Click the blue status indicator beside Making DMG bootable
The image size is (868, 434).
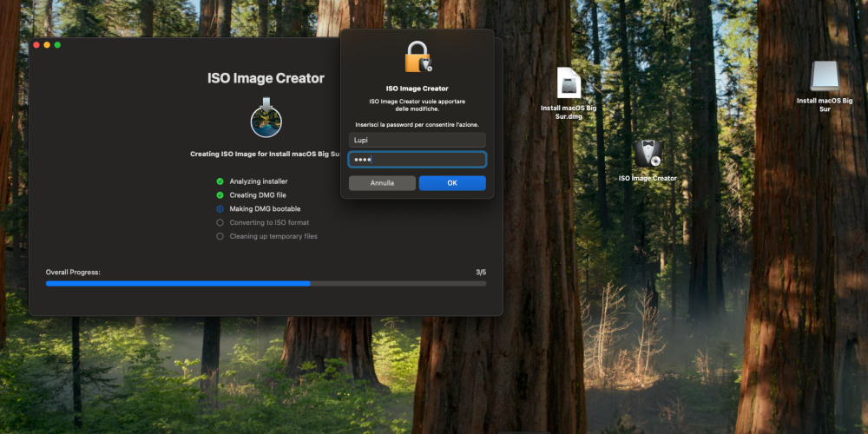coord(220,209)
